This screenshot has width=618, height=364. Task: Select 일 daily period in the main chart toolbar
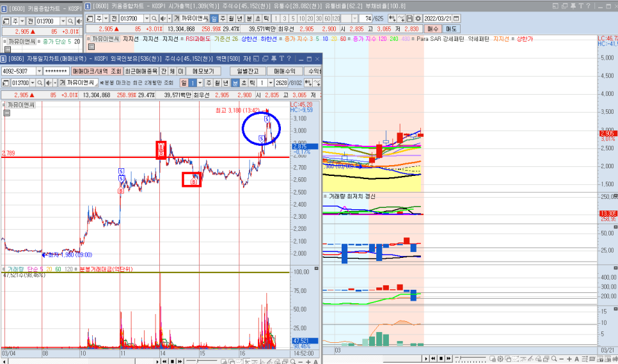click(214, 19)
